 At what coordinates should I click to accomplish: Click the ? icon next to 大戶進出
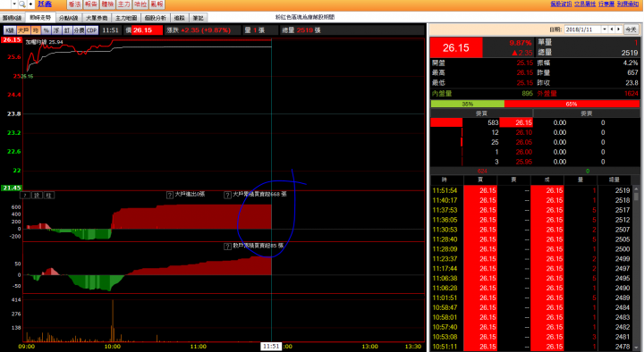coord(170,195)
